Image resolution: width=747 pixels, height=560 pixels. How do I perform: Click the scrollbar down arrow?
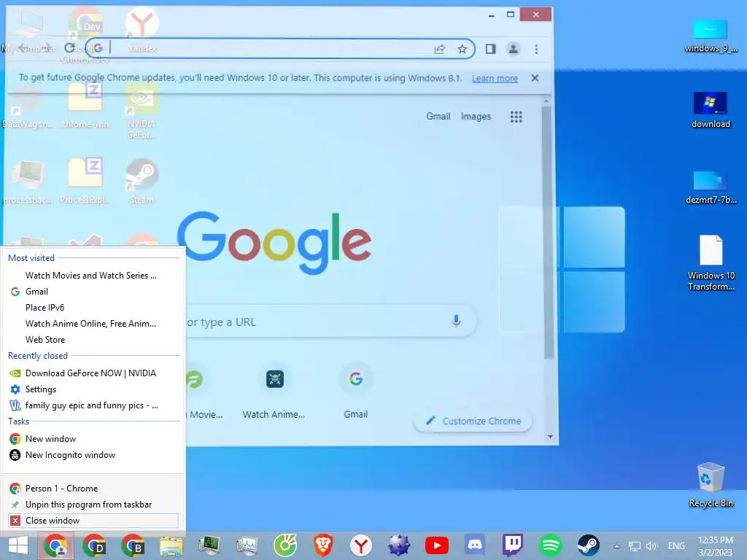click(550, 437)
